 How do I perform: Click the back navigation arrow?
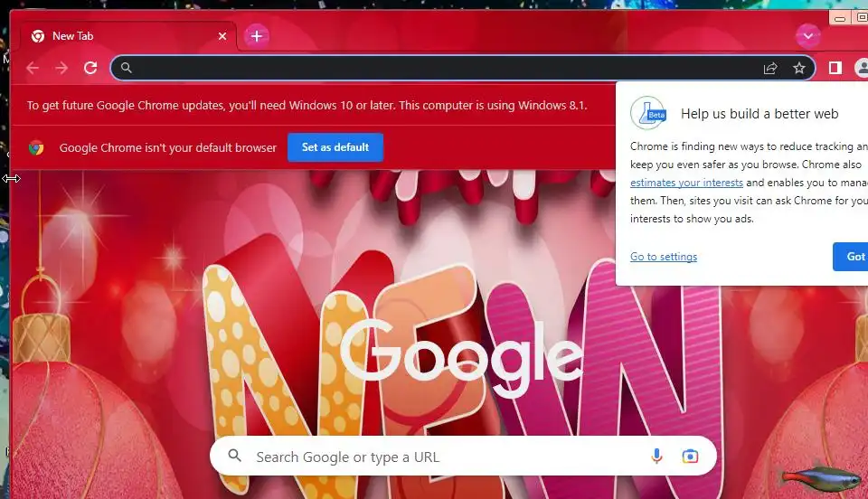(x=33, y=68)
